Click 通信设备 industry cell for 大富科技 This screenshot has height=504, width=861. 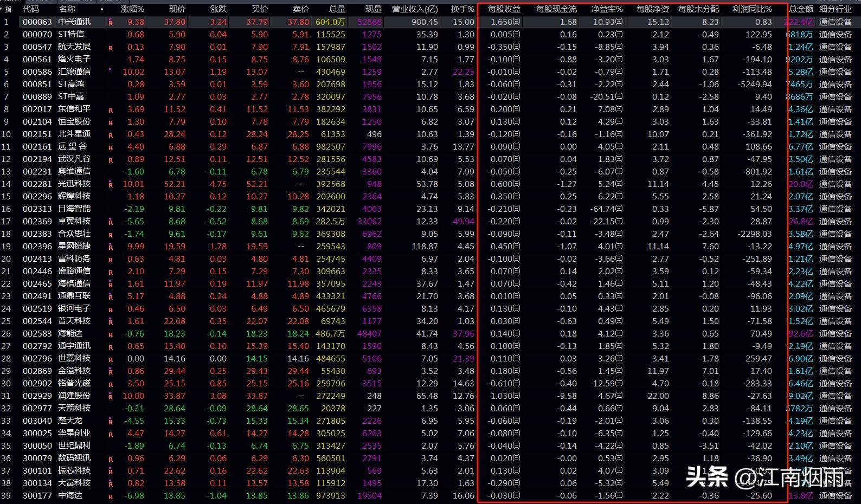[836, 483]
